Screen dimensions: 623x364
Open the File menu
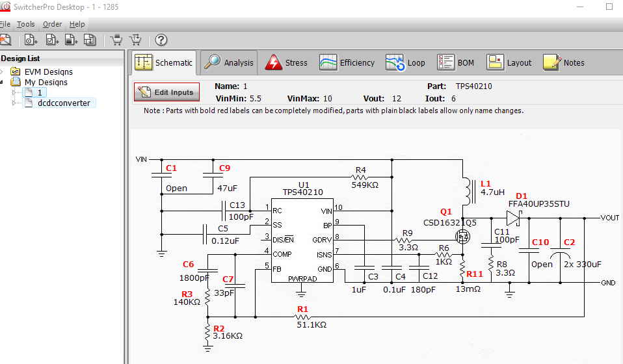tap(5, 24)
